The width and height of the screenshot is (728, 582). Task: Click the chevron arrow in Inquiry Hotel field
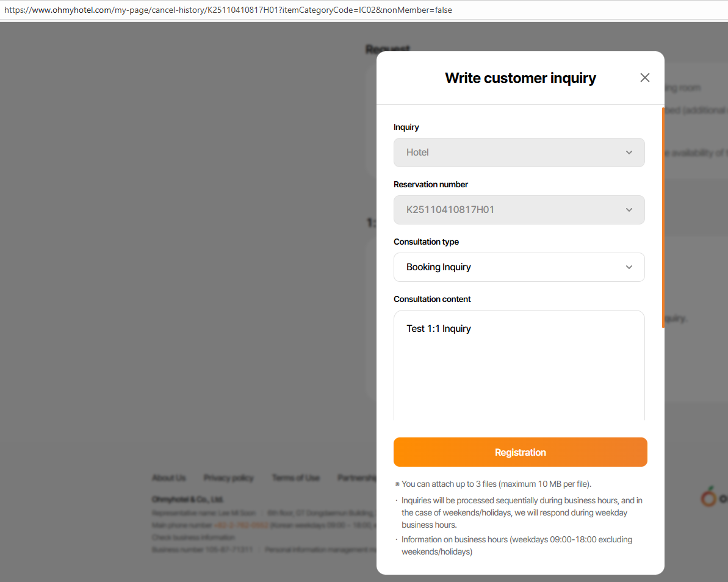click(629, 153)
